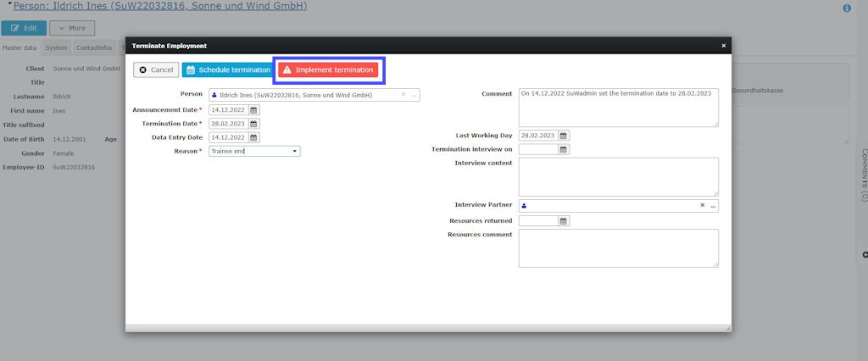Open calendar for Last Working Day

(563, 136)
